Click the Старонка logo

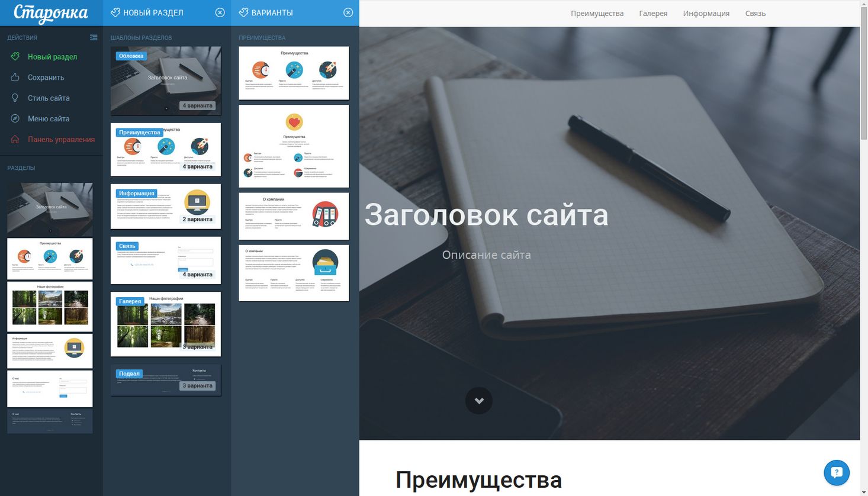50,13
